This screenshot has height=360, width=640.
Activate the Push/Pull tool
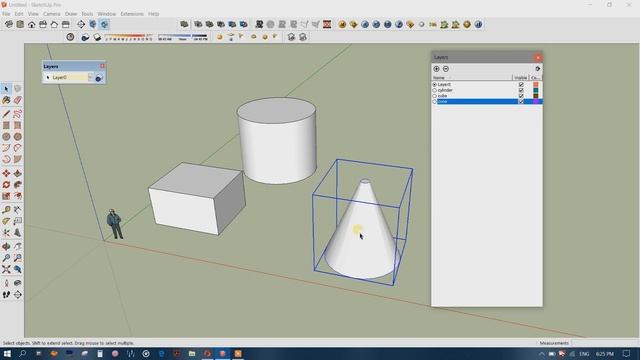(18, 173)
